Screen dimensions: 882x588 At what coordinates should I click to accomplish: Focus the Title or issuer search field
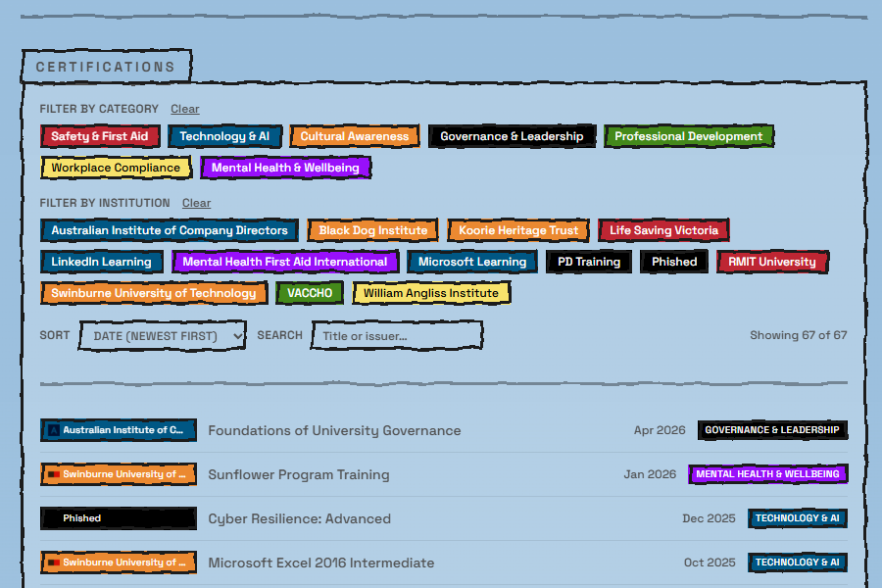pos(397,336)
